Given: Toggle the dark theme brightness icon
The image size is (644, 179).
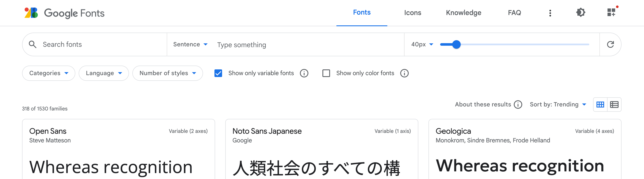Looking at the screenshot, I should point(581,12).
